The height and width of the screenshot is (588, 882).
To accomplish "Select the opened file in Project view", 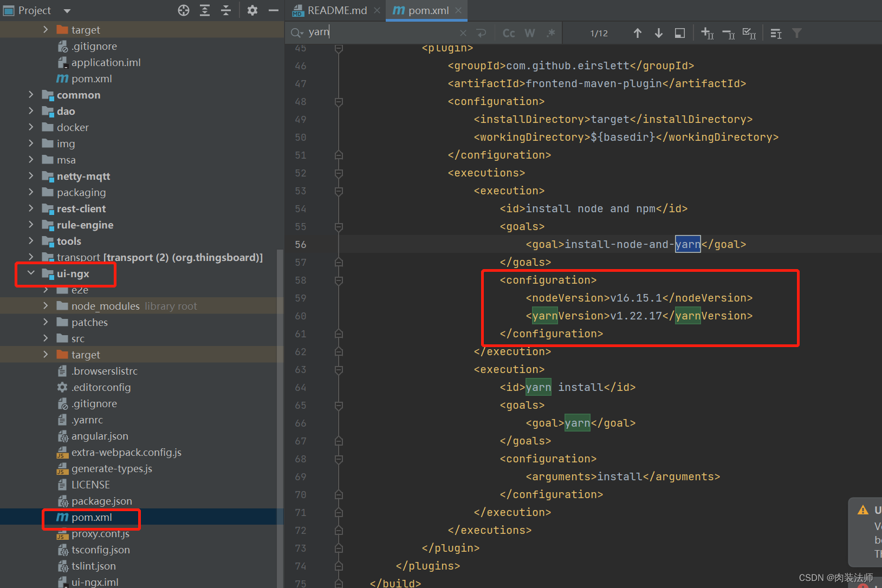I will [183, 10].
